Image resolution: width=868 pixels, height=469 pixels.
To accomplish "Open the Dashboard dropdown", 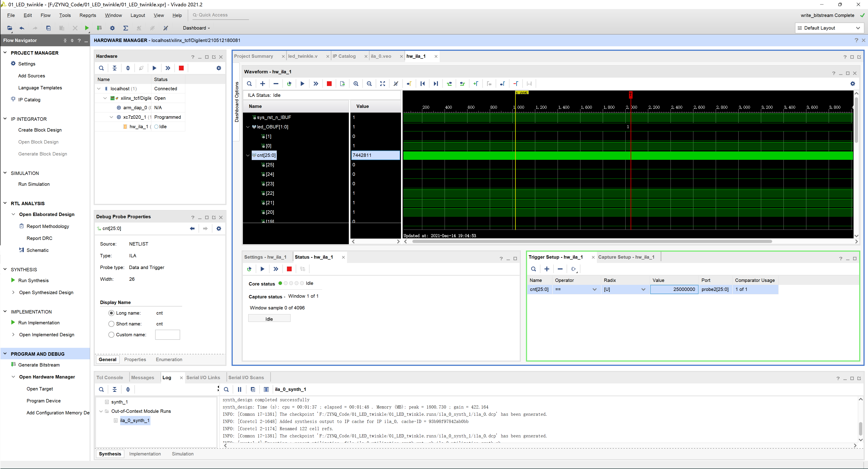I will point(197,28).
